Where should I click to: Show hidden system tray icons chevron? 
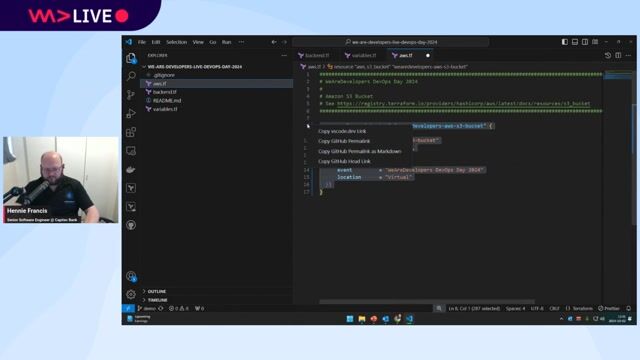[x=561, y=319]
